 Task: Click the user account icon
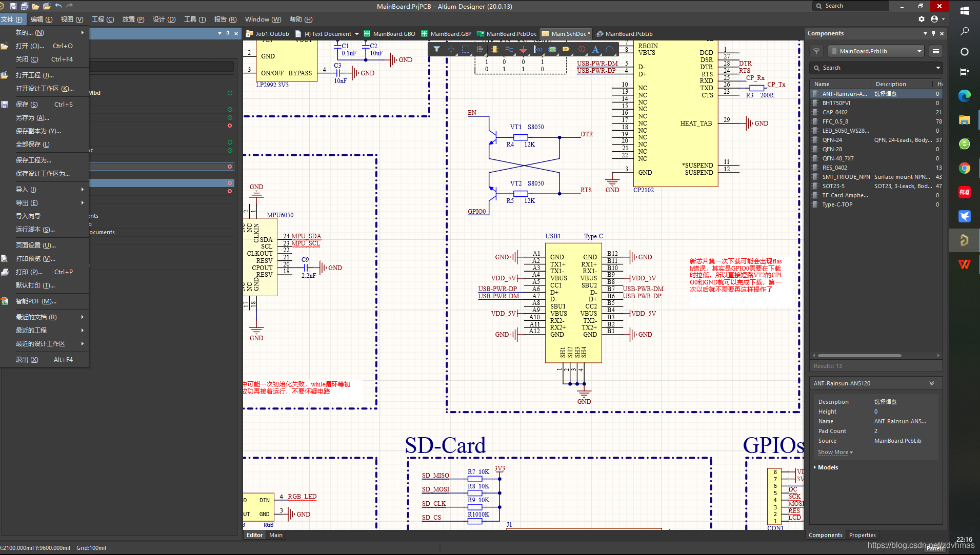pyautogui.click(x=934, y=19)
